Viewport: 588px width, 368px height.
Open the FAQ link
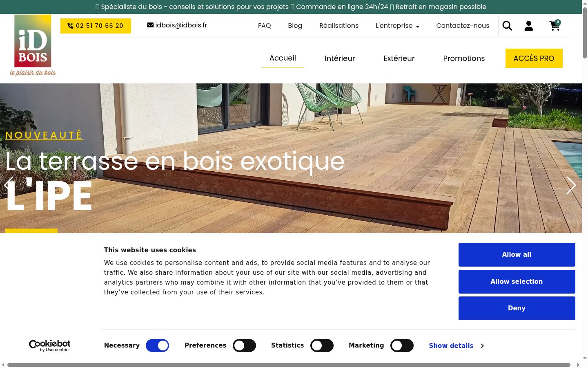[x=265, y=26]
